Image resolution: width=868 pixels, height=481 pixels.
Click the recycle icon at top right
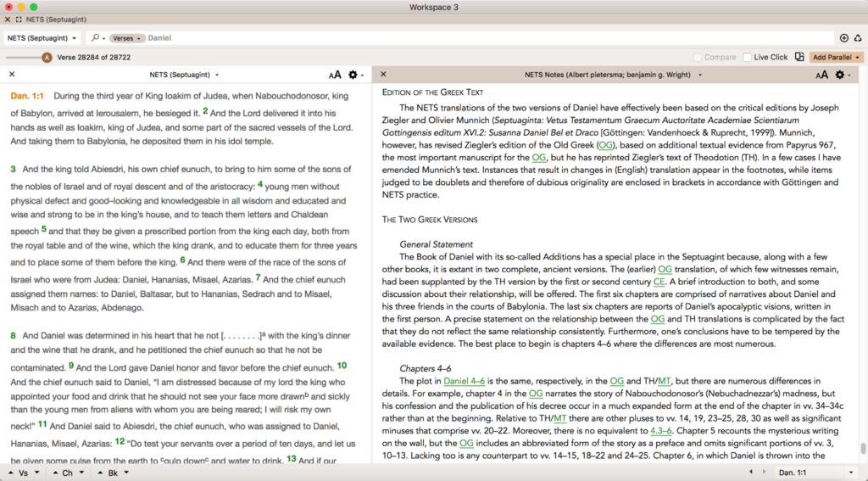tap(858, 37)
